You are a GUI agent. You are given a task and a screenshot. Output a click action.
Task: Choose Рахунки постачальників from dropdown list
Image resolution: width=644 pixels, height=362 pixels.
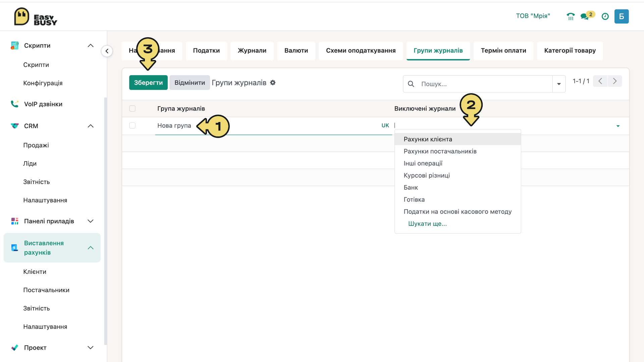point(458,151)
